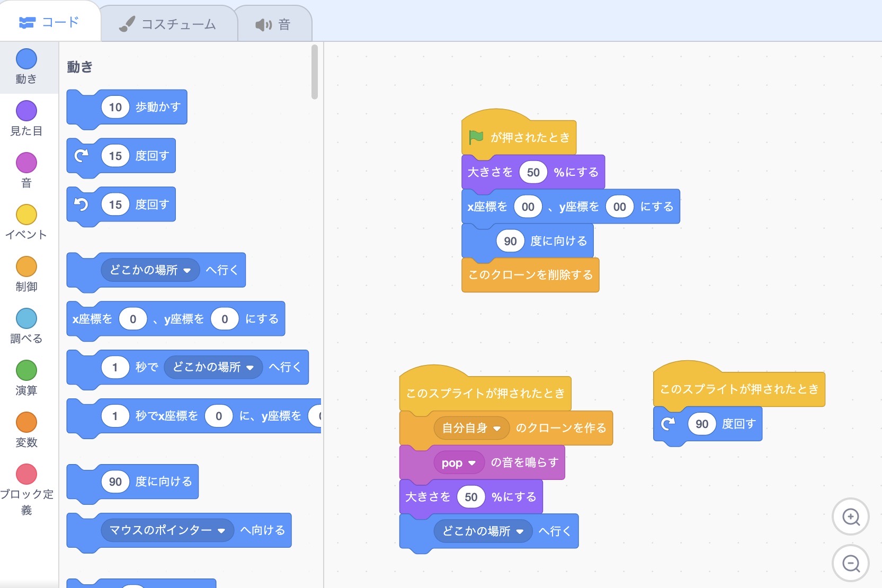Screen dimensions: 882x588
Task: Open the 調べる (Sensing) block category
Action: click(26, 319)
